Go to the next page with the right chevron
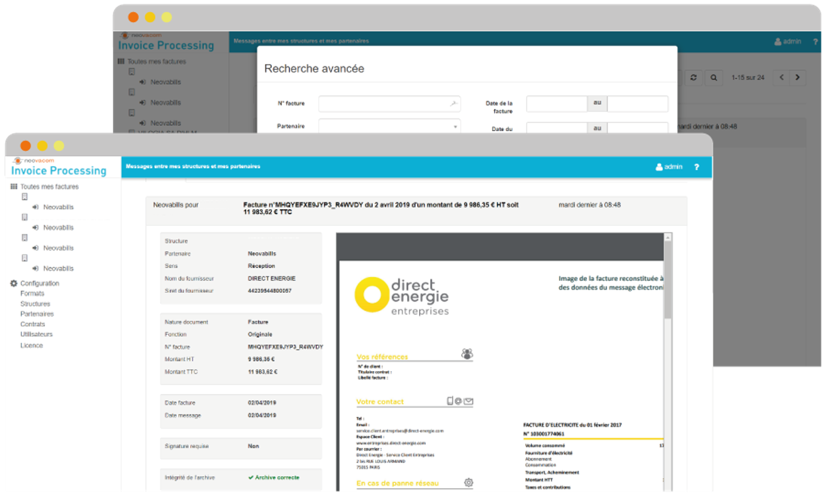825x504 pixels. (797, 77)
